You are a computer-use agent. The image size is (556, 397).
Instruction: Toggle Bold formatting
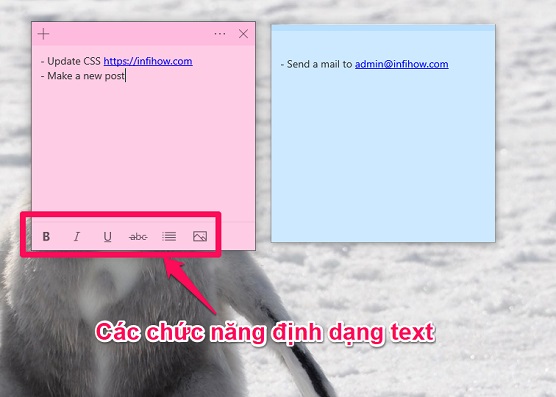[46, 236]
